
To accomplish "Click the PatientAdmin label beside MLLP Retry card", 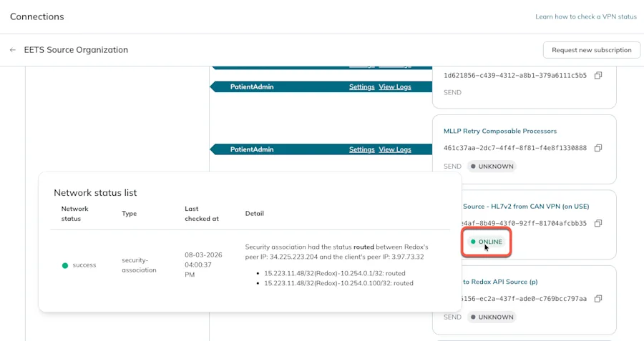I will click(252, 150).
